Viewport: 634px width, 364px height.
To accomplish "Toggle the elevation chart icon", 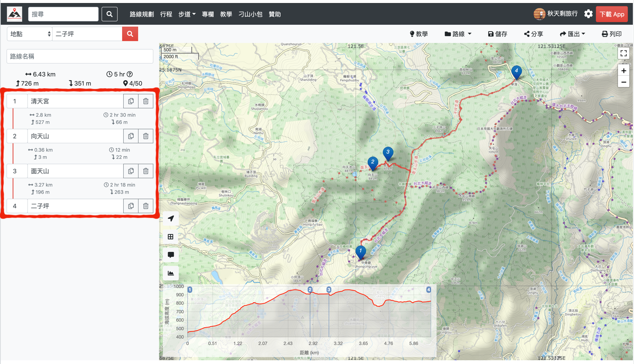I will coord(171,273).
